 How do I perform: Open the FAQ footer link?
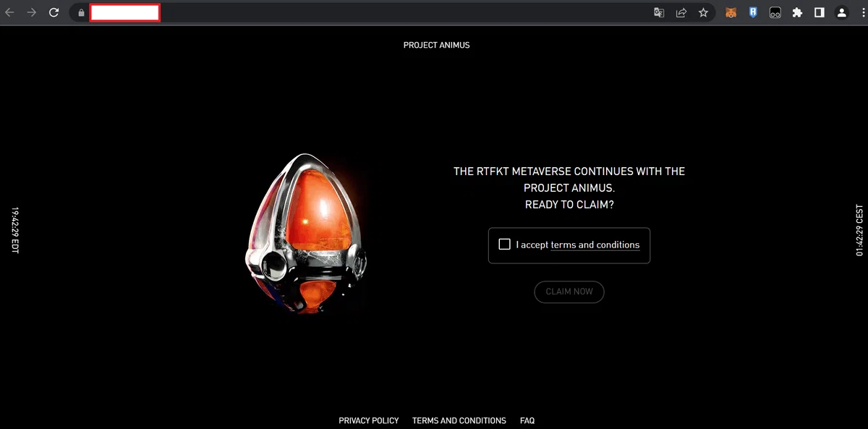tap(527, 420)
